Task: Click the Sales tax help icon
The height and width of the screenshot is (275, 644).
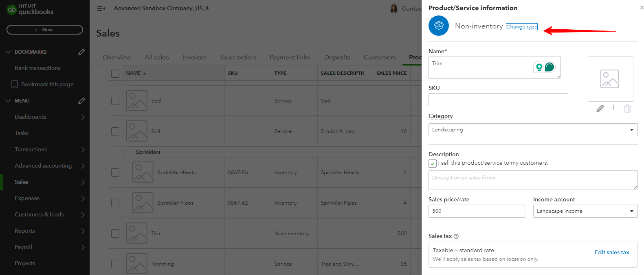Action: (456, 236)
